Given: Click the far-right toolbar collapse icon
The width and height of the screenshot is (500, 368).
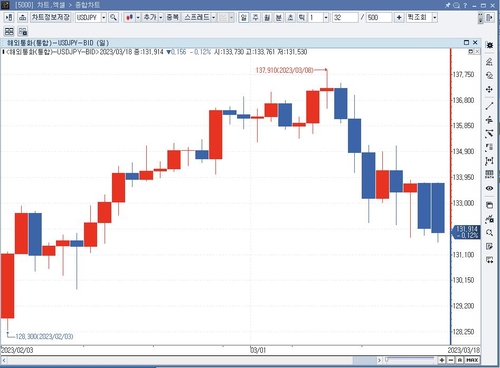Looking at the screenshot, I should point(489,17).
